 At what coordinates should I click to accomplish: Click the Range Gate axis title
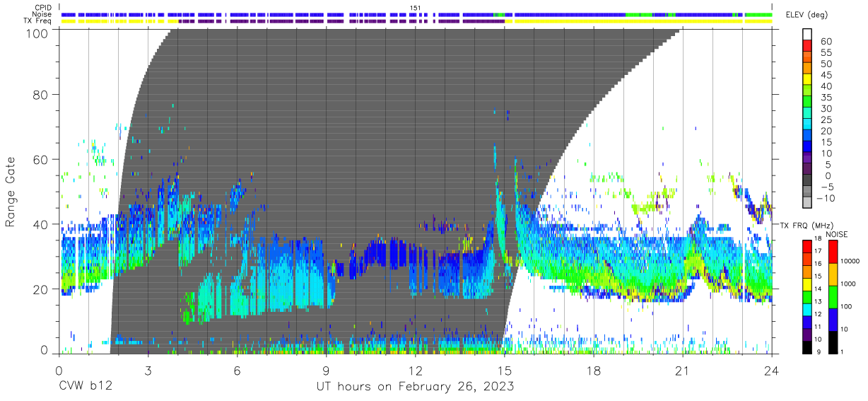pyautogui.click(x=11, y=192)
